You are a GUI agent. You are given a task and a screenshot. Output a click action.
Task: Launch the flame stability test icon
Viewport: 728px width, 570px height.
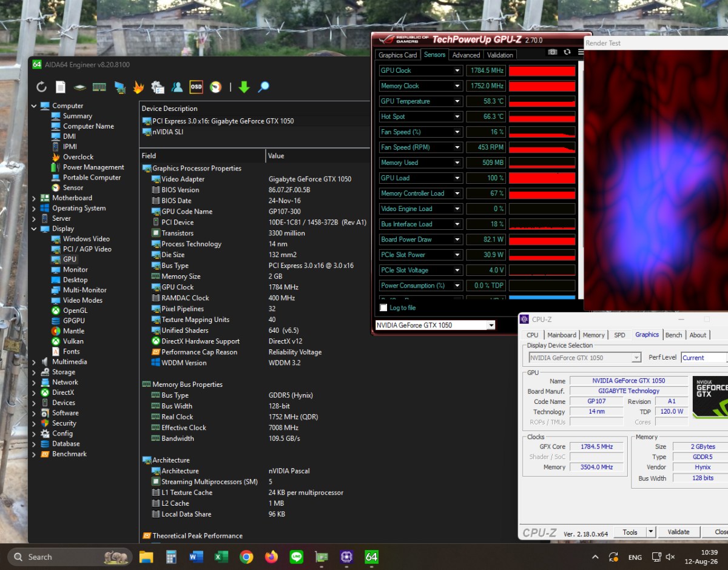138,87
